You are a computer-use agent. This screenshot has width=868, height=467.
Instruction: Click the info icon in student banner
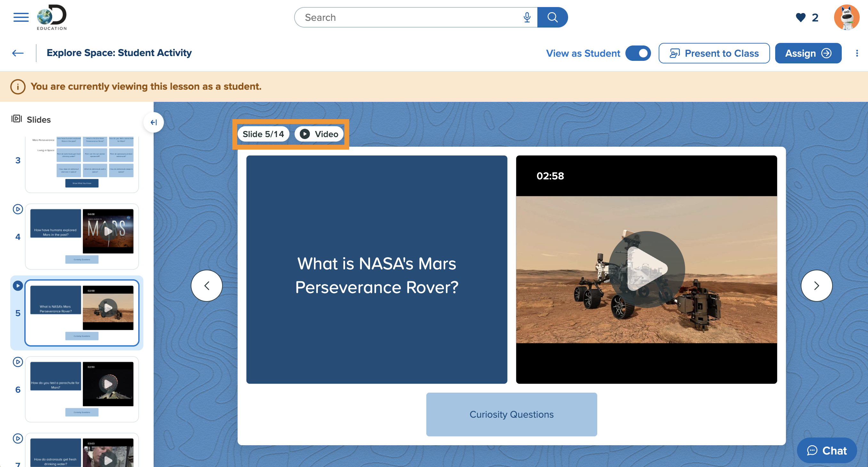(x=18, y=87)
